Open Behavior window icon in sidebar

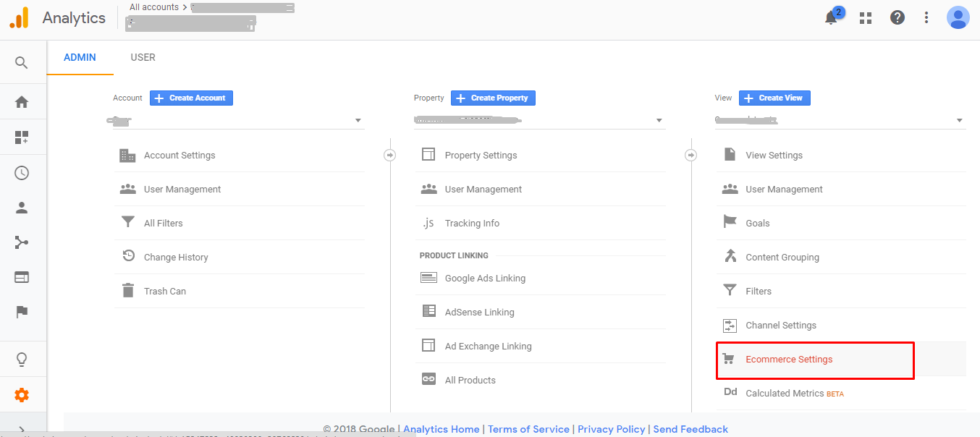22,277
